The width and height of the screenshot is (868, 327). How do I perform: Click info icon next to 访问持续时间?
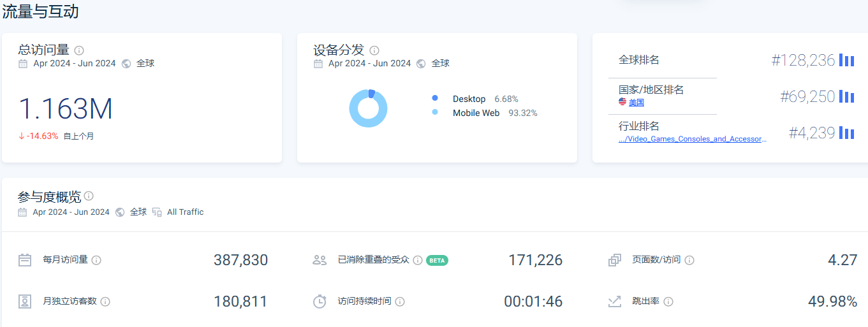click(x=400, y=302)
